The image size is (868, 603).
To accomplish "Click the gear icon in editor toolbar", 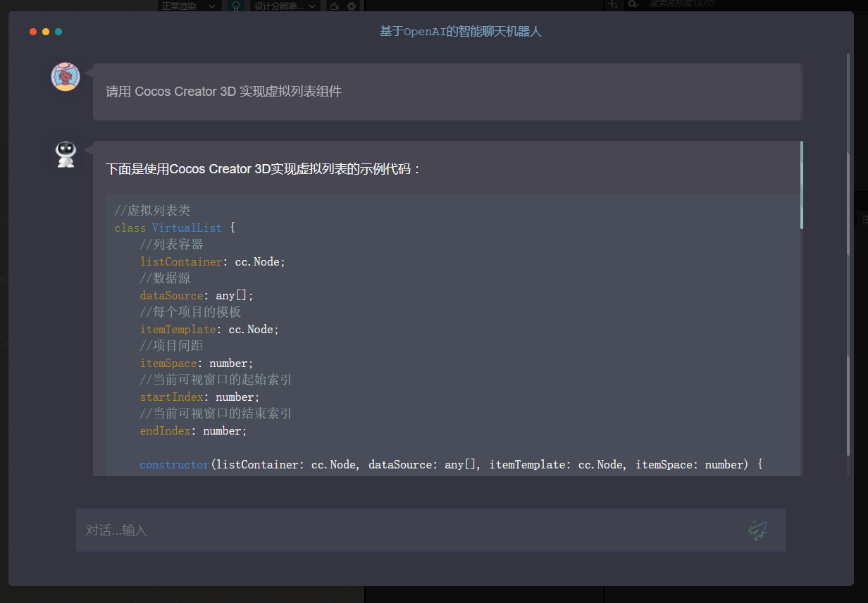I will 352,6.
